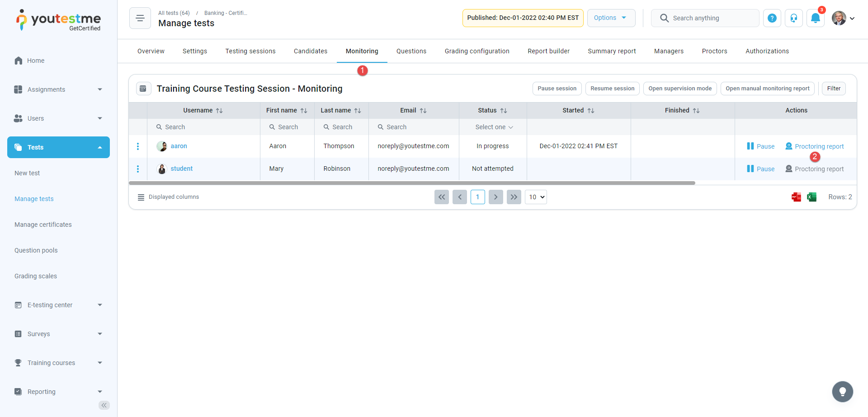Export table to PDF icon

pyautogui.click(x=796, y=197)
